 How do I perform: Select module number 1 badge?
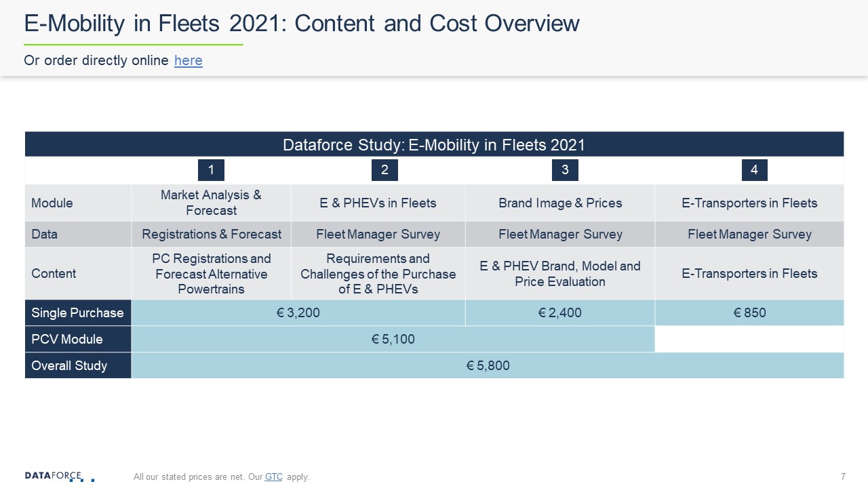click(x=211, y=170)
